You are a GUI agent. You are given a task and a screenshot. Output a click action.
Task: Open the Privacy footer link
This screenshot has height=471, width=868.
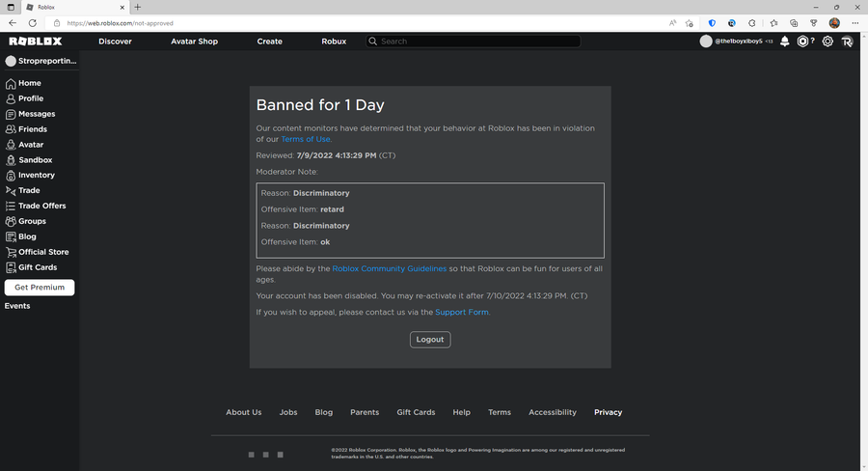click(x=609, y=412)
